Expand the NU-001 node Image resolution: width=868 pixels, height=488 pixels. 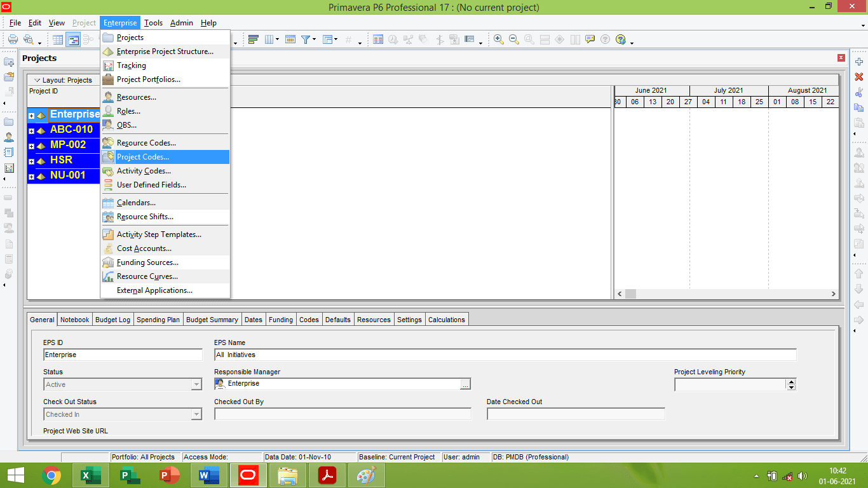[x=31, y=177]
